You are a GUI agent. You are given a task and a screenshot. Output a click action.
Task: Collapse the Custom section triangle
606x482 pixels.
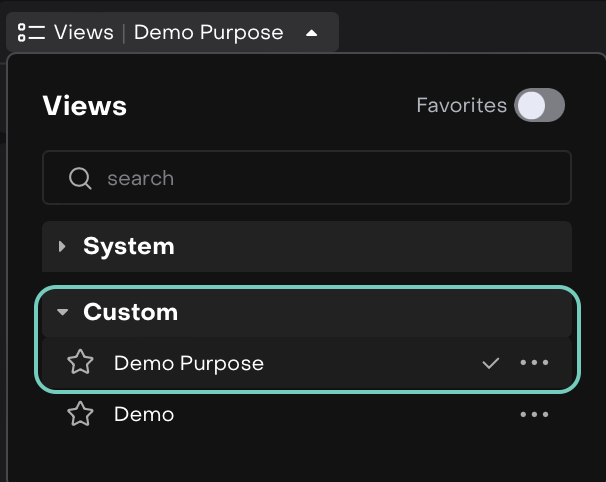click(63, 313)
